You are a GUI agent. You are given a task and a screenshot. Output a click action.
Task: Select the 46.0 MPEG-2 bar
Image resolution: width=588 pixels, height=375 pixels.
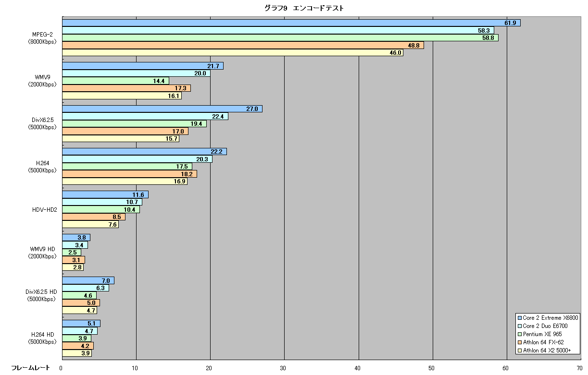tap(233, 53)
